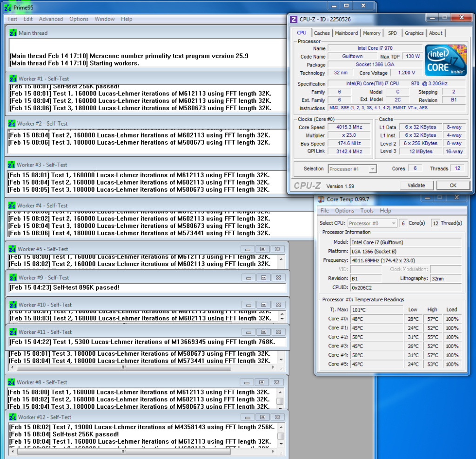
Task: Open the Test menu in Prime95
Action: coord(12,19)
